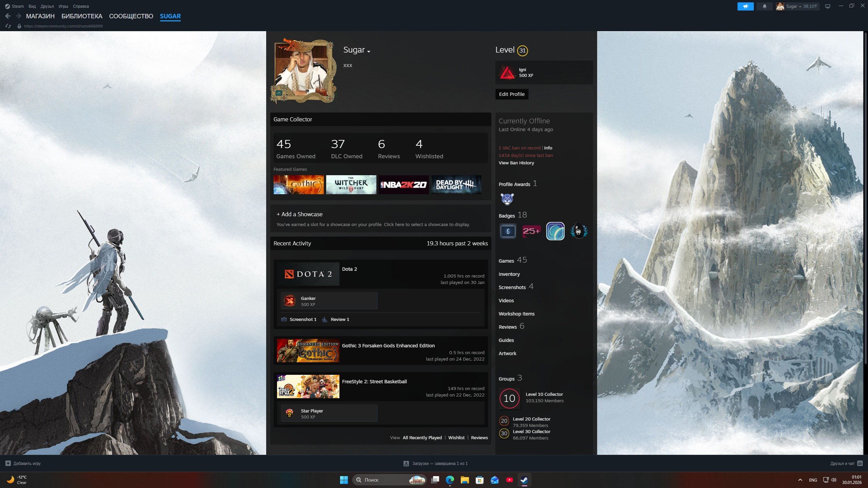The height and width of the screenshot is (488, 868).
Task: Open Microsoft Edge from the taskbar
Action: click(x=450, y=480)
